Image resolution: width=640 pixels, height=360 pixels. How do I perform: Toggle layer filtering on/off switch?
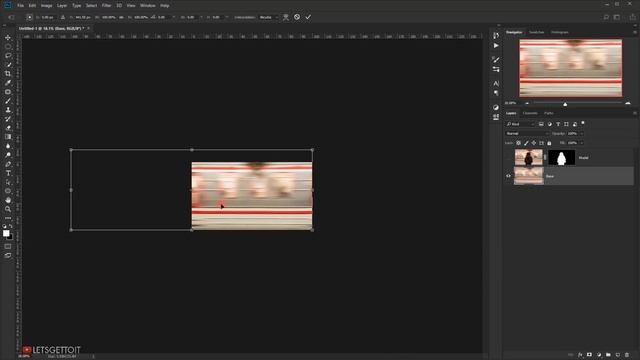coord(583,123)
